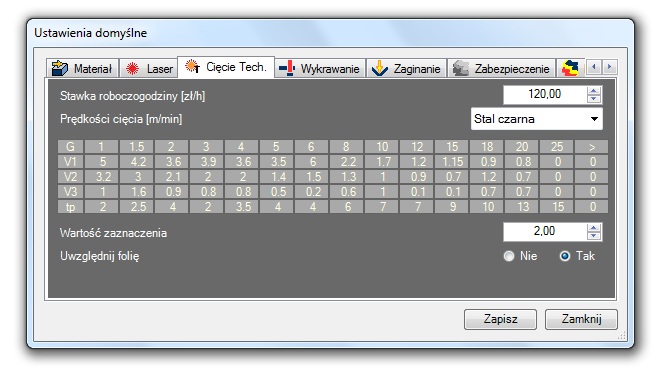Click V2 cell with value 1.3
This screenshot has height=378, width=663.
[347, 177]
